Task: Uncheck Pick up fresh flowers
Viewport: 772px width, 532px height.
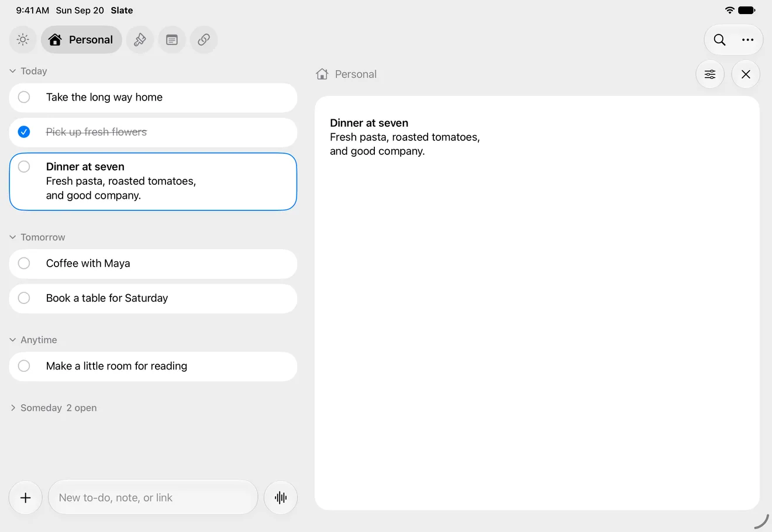Action: pyautogui.click(x=24, y=132)
